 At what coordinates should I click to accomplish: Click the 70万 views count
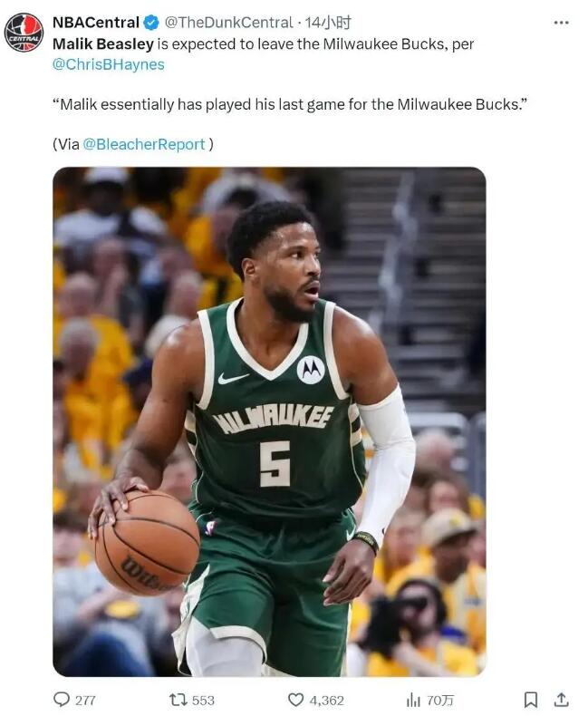pos(440,700)
